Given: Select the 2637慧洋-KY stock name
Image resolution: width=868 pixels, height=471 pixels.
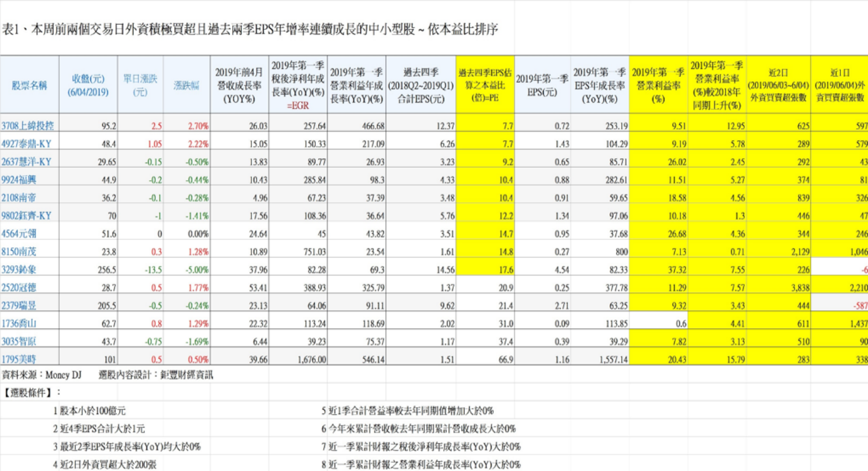Looking at the screenshot, I should click(26, 162).
